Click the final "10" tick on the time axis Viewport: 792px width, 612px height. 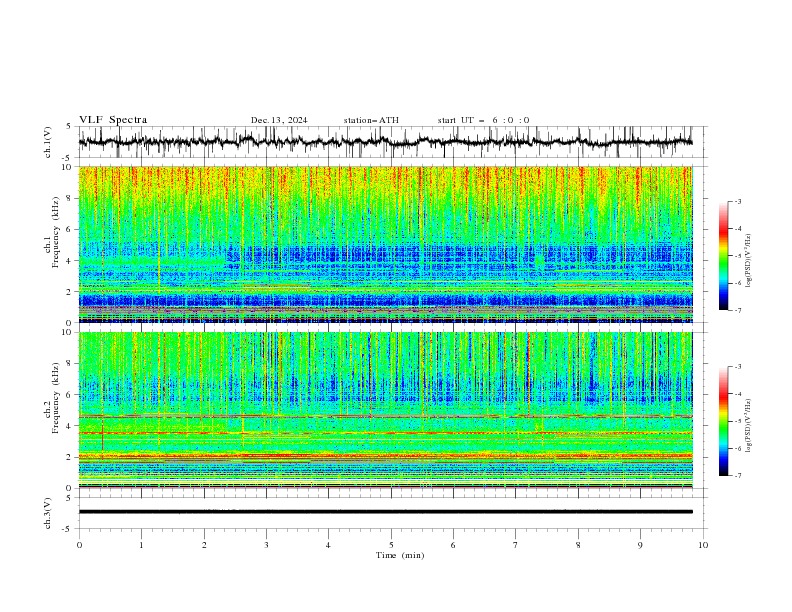click(x=703, y=545)
